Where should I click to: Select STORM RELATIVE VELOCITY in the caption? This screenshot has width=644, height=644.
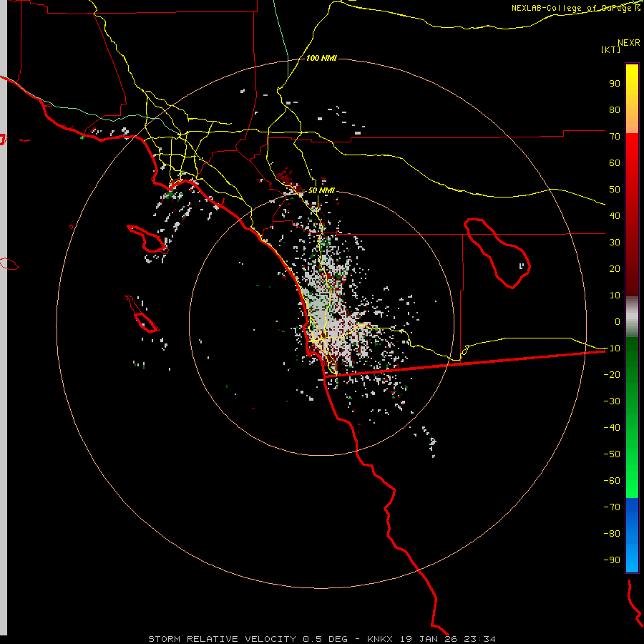222,639
